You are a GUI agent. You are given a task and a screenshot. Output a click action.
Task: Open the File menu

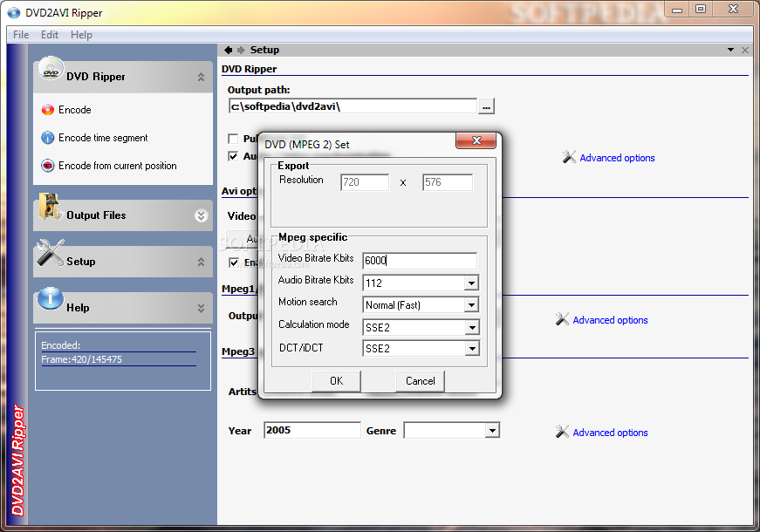click(x=21, y=35)
